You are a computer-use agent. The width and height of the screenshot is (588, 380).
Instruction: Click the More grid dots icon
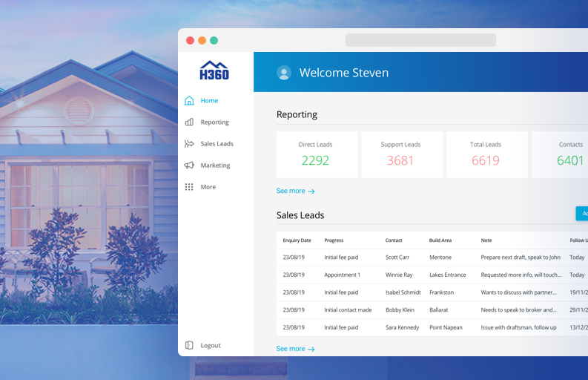click(x=189, y=187)
